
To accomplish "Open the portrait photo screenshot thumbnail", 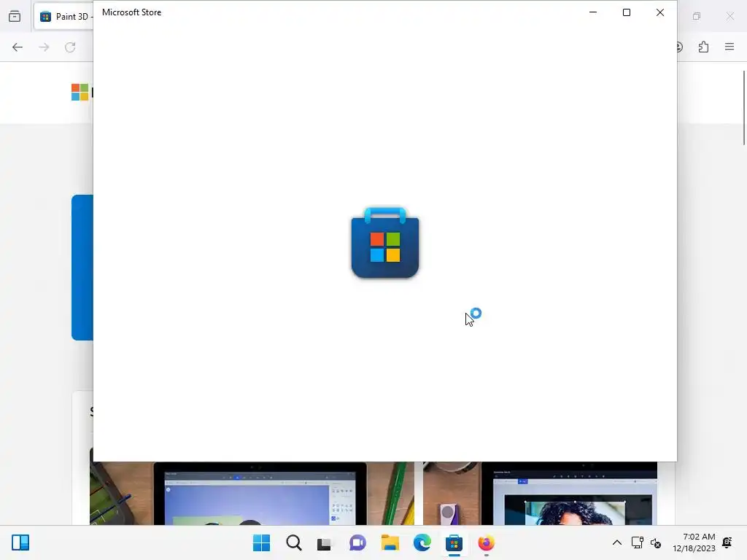I will pyautogui.click(x=540, y=494).
